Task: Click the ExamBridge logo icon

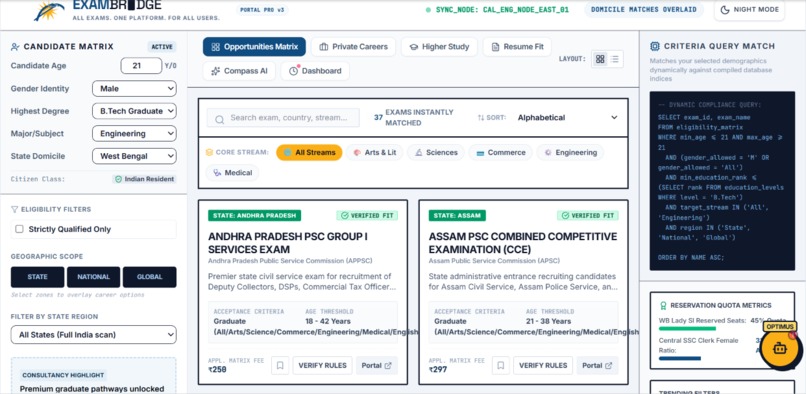Action: [x=49, y=11]
